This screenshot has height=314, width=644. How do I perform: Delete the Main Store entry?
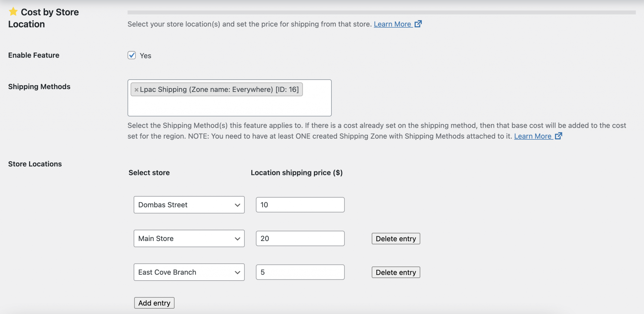[x=396, y=238]
